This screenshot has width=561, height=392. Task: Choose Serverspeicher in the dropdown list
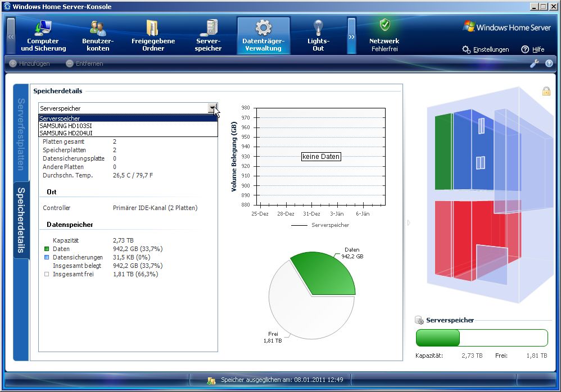coord(128,118)
